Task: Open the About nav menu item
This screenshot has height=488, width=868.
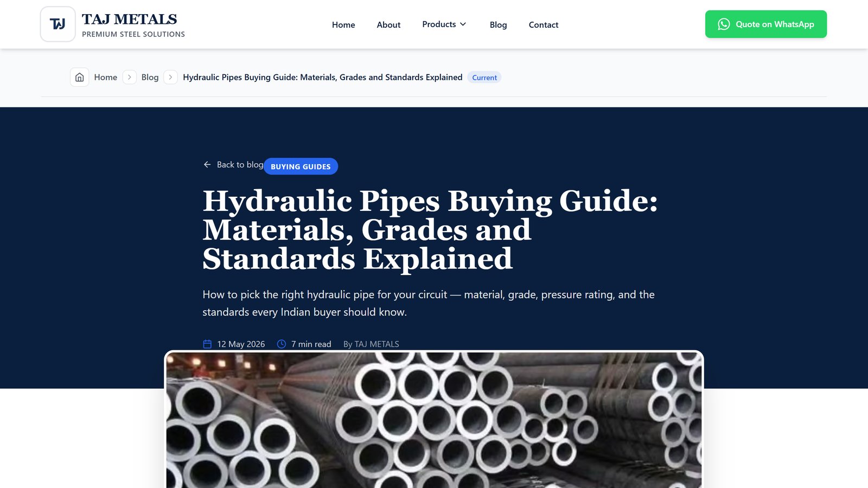Action: point(388,25)
